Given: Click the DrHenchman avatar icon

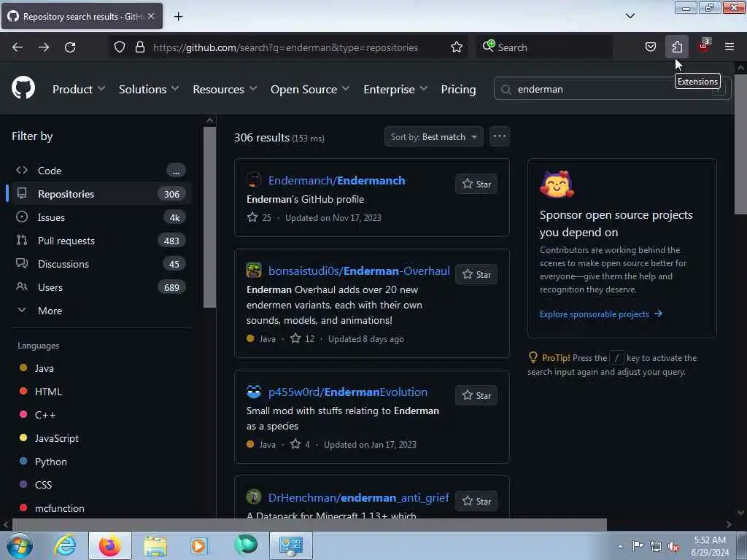Looking at the screenshot, I should pyautogui.click(x=253, y=497).
